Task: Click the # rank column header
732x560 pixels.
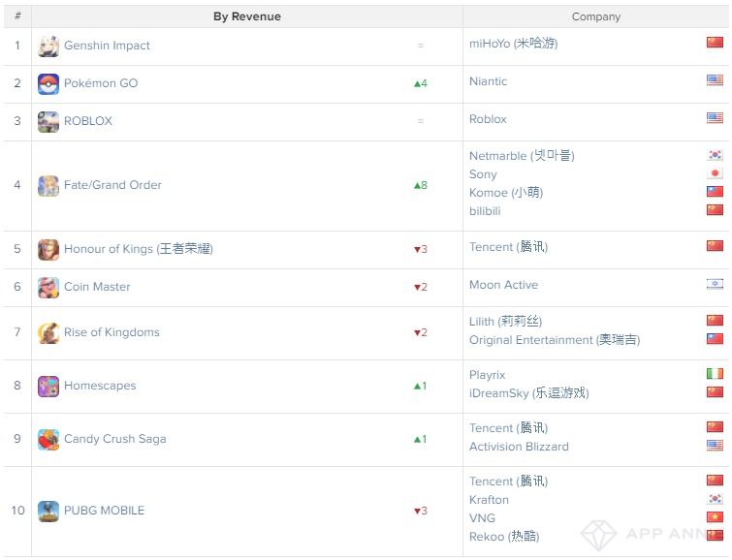Action: coord(17,16)
